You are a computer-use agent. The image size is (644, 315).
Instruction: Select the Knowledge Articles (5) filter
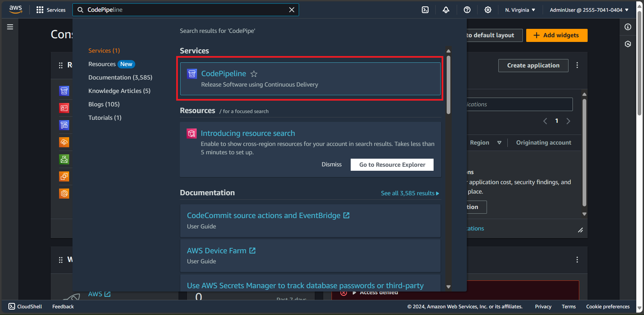[x=119, y=91]
